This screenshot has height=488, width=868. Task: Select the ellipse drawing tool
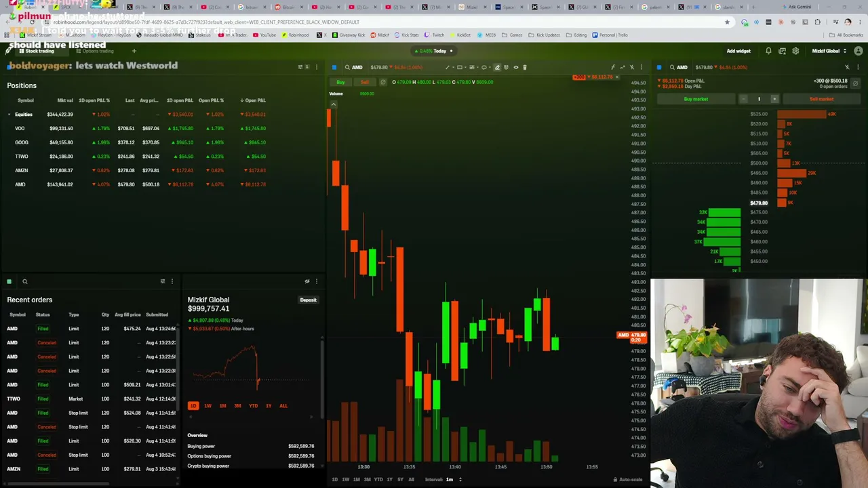pos(484,67)
